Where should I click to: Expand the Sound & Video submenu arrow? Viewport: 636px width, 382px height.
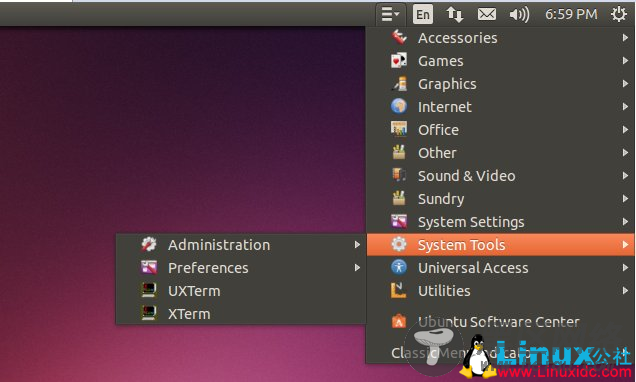pyautogui.click(x=625, y=176)
